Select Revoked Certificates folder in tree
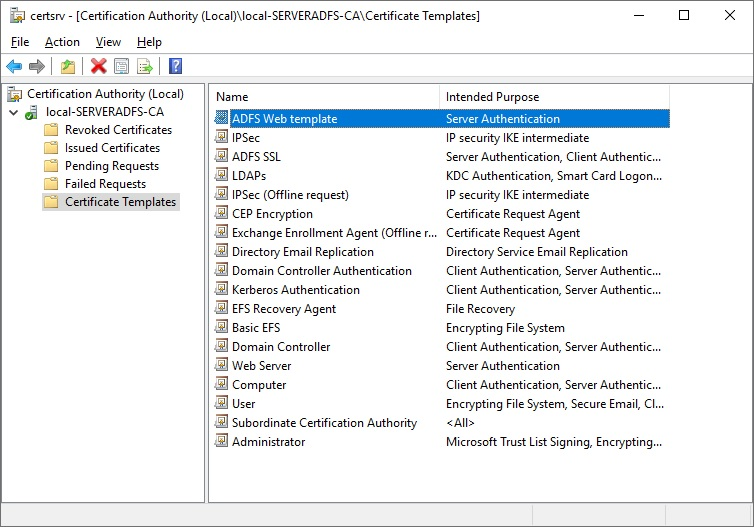 tap(118, 130)
